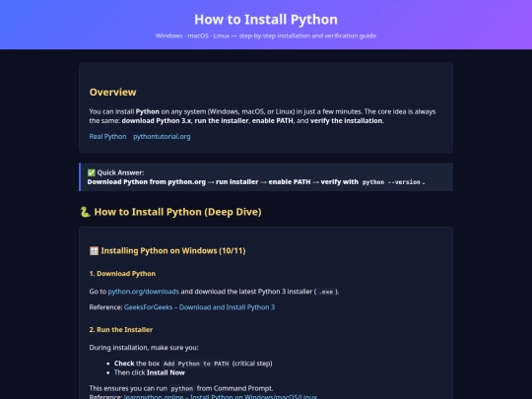This screenshot has height=399, width=532.
Task: Click the 'How to Install Python (Deep Dive)' heading
Action: (177, 212)
